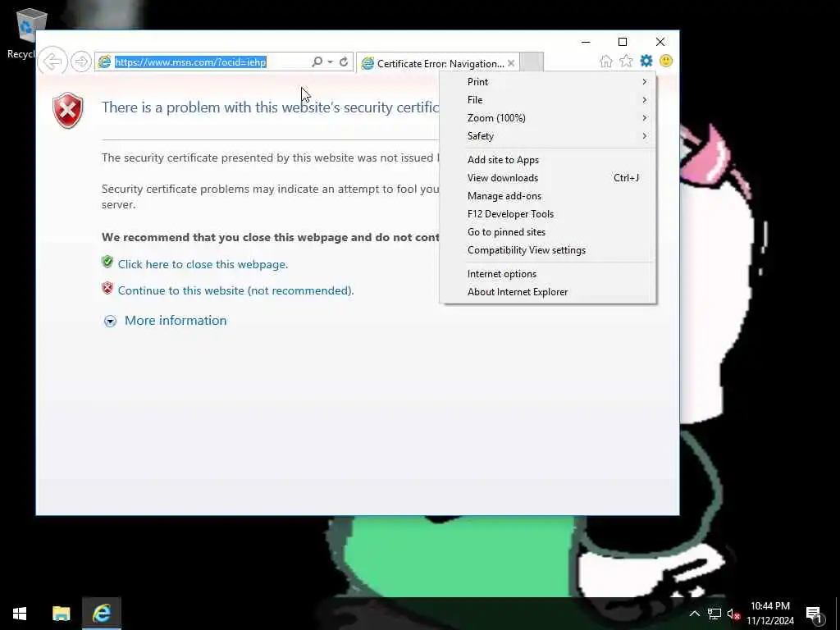Expand More information section arrow
The width and height of the screenshot is (840, 630).
point(110,321)
